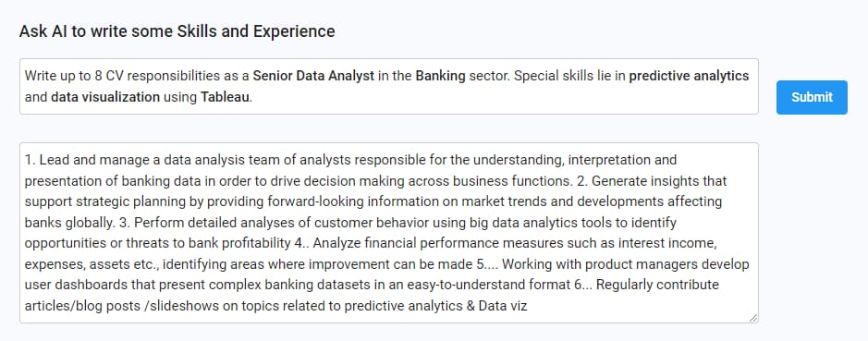Focus the AI prompt input box
This screenshot has width=868, height=341.
[388, 86]
